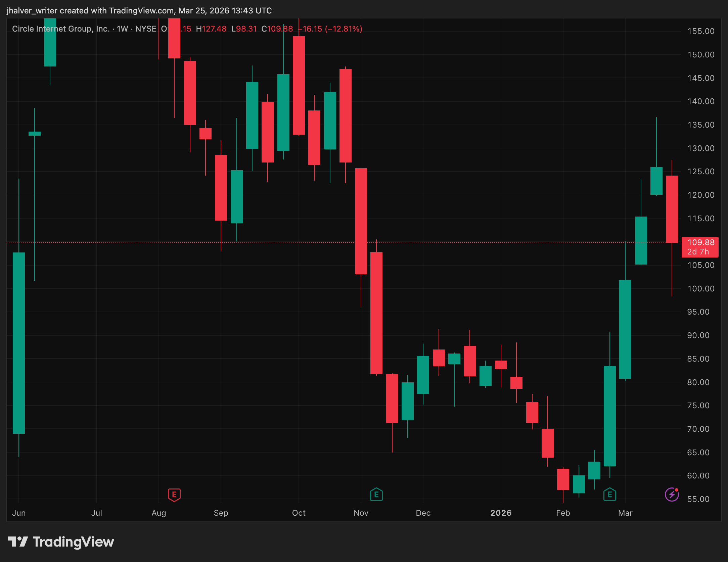Click the 155.00 price axis label
Image resolution: width=728 pixels, height=562 pixels.
(700, 31)
